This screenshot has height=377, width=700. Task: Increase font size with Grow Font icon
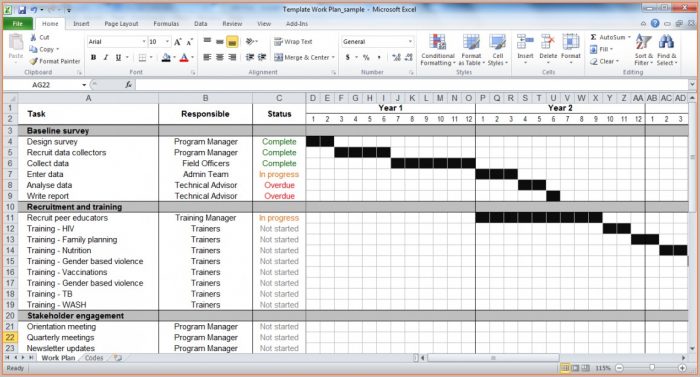[x=178, y=42]
